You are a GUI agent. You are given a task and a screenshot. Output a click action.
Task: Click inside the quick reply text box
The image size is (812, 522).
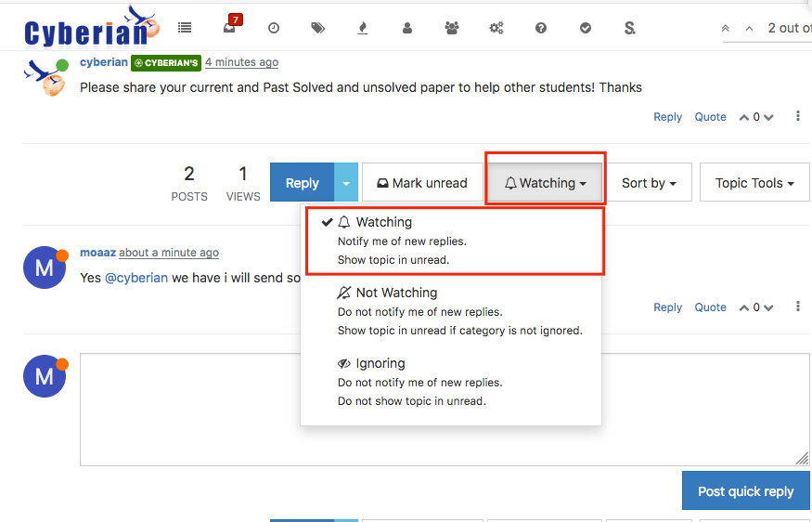pyautogui.click(x=444, y=409)
